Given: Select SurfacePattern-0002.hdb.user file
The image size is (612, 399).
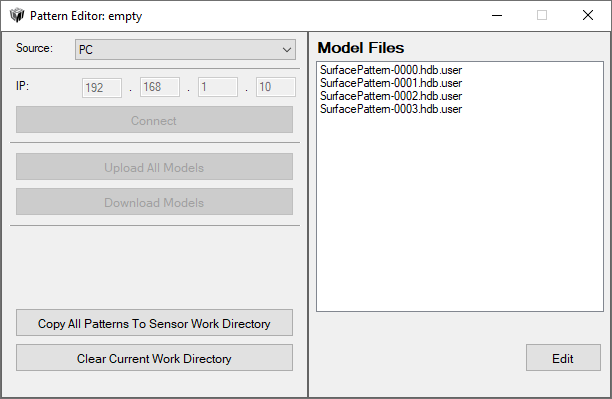Looking at the screenshot, I should tap(391, 96).
